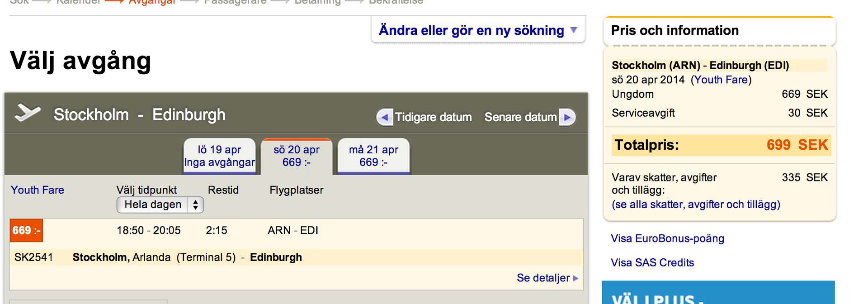
Task: Switch to the må 21 apr date tab
Action: pyautogui.click(x=373, y=156)
